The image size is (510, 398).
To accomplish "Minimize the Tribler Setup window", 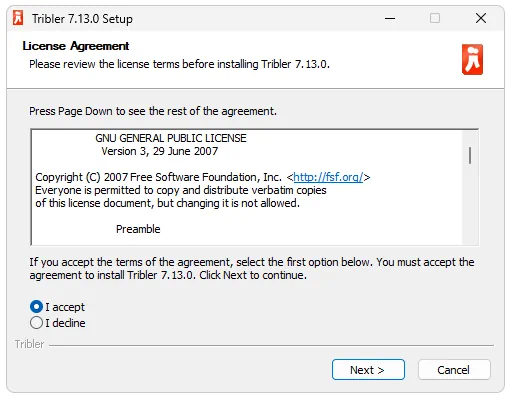I will (x=390, y=18).
